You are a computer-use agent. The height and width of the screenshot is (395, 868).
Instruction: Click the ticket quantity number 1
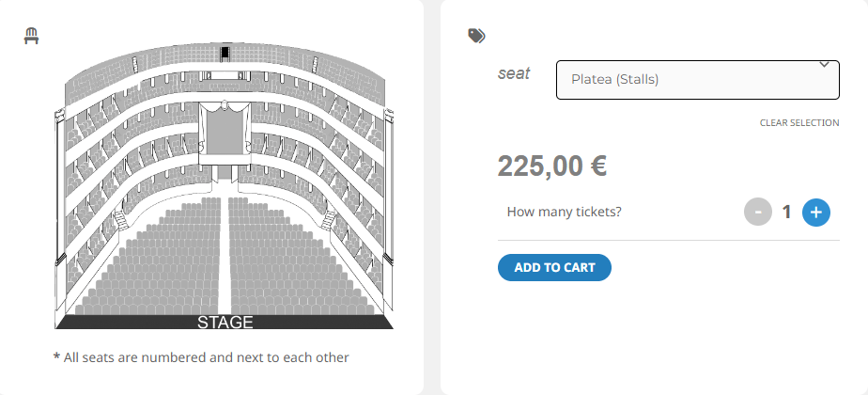coord(786,212)
